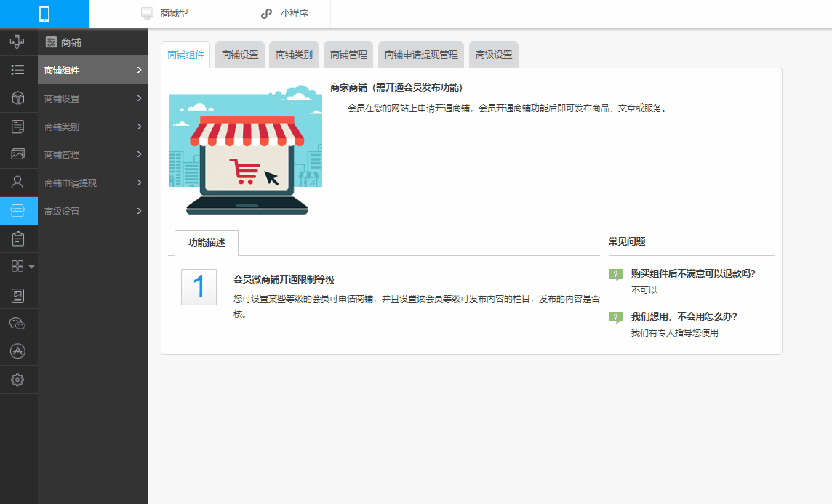Click the 商铺 header icon
Screen dimensions: 832x504
(x=51, y=42)
